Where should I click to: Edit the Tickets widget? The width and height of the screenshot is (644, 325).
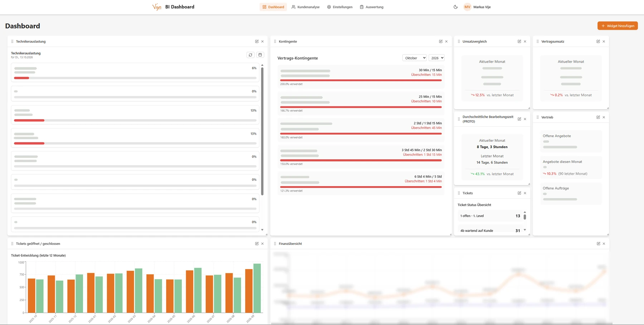(x=519, y=193)
